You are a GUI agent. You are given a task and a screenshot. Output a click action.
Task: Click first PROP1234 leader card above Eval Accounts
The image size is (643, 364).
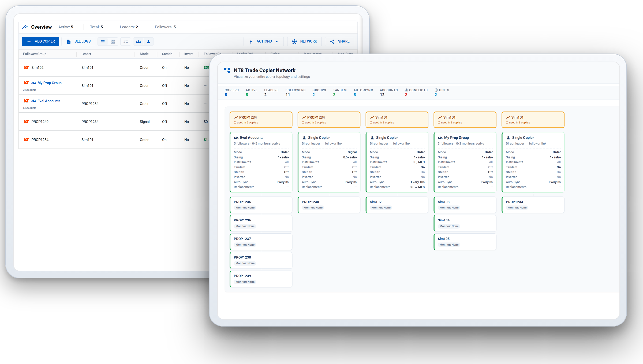(261, 120)
